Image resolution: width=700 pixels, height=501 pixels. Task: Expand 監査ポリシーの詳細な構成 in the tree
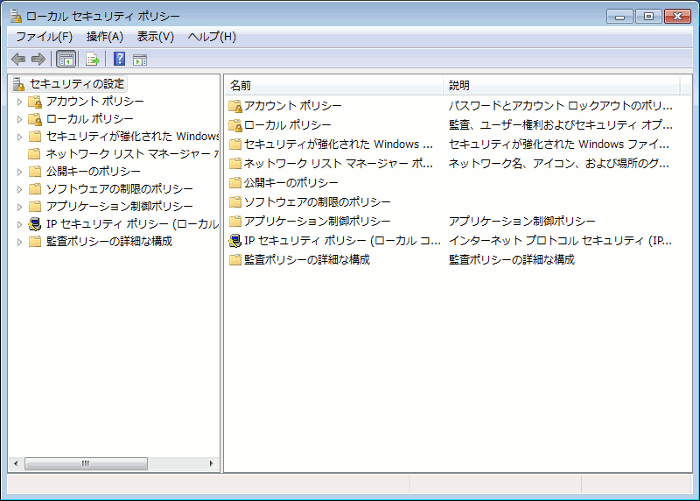(19, 241)
